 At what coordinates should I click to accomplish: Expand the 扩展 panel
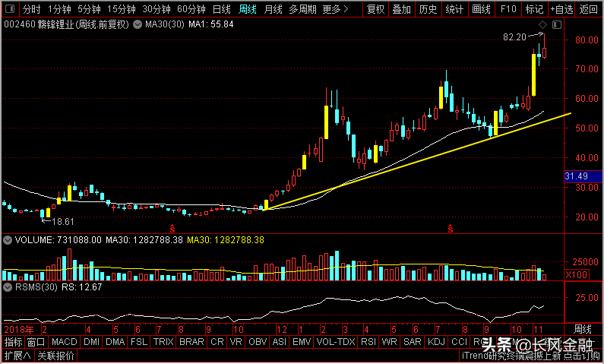(17, 356)
